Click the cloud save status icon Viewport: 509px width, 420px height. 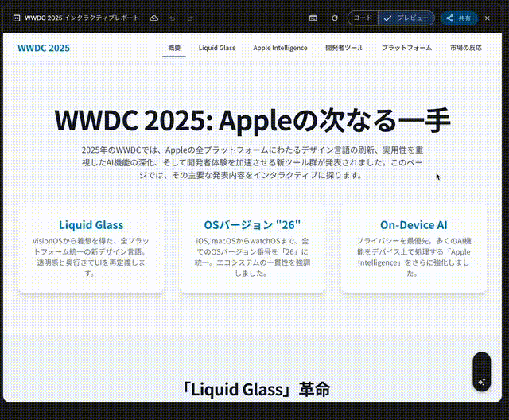(x=154, y=18)
